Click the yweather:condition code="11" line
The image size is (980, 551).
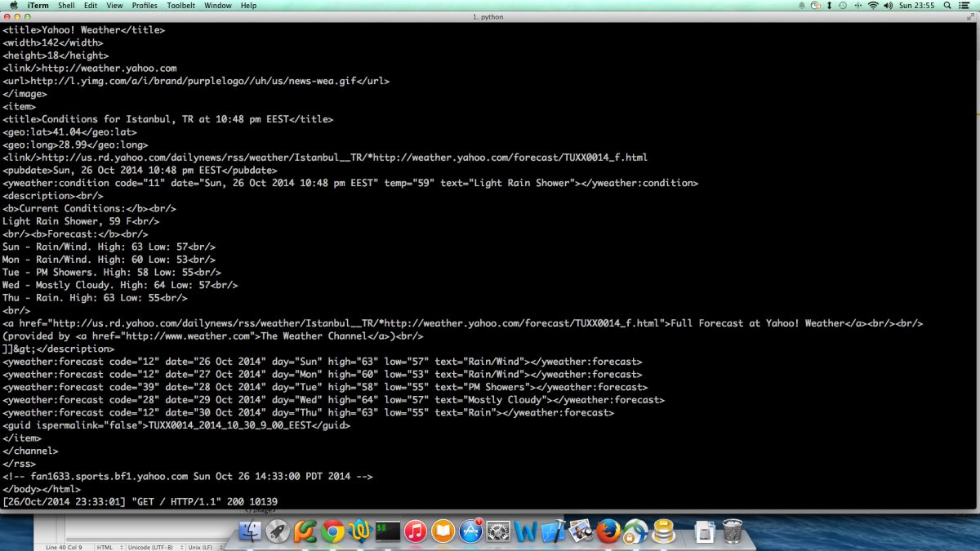(350, 183)
